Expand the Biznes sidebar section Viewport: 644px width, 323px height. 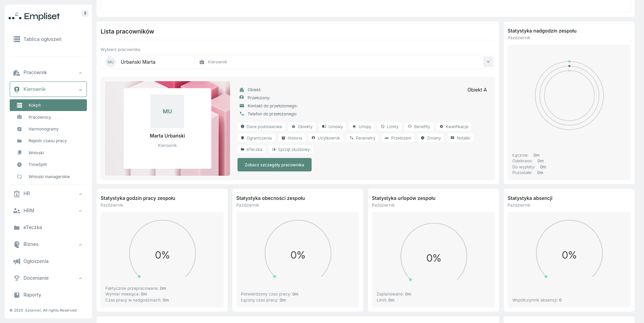pos(80,245)
